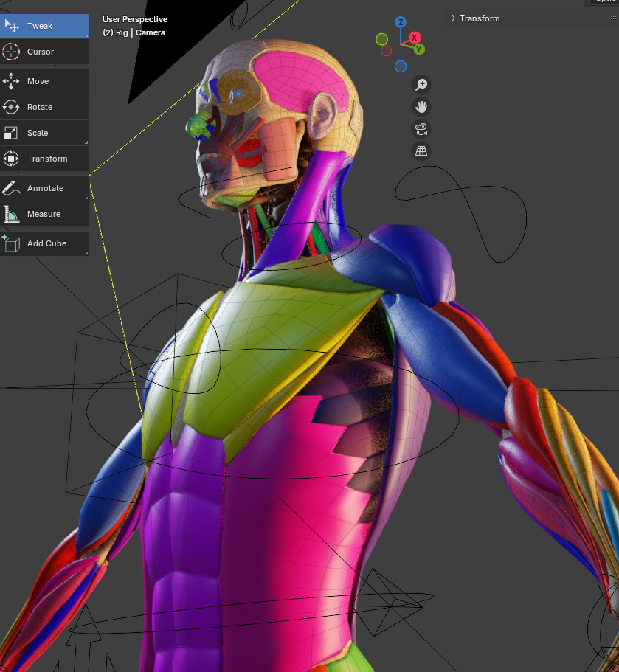The height and width of the screenshot is (672, 619).
Task: Toggle the camera view icon
Action: click(421, 129)
